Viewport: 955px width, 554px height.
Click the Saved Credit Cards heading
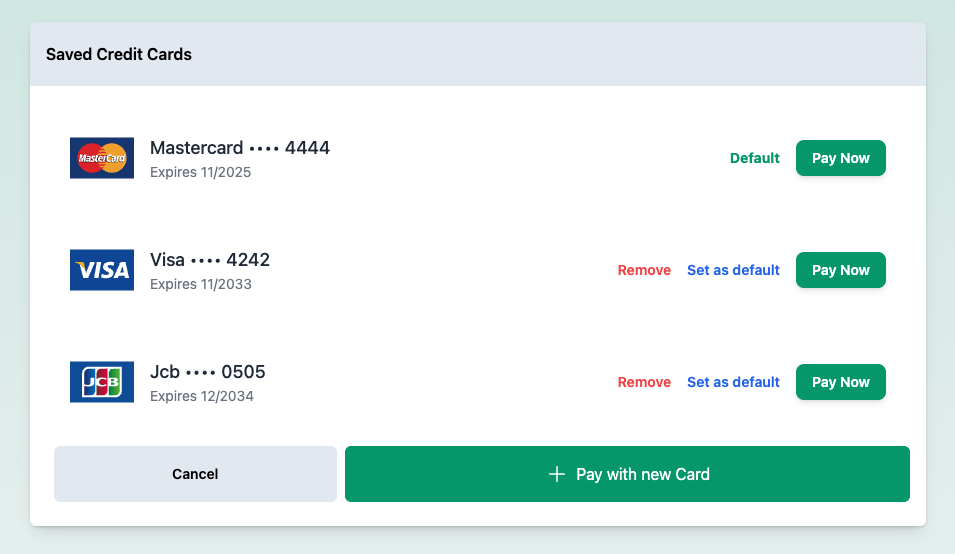[x=119, y=54]
